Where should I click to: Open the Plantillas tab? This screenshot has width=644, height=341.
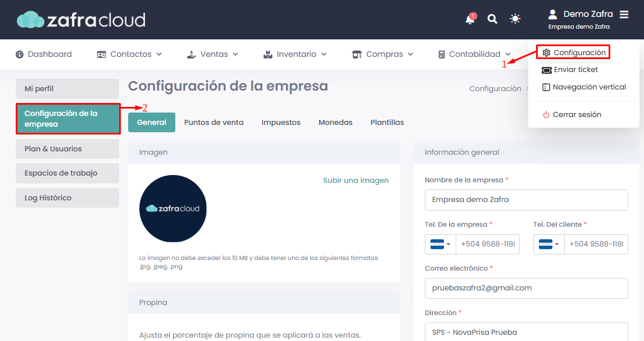pos(387,123)
